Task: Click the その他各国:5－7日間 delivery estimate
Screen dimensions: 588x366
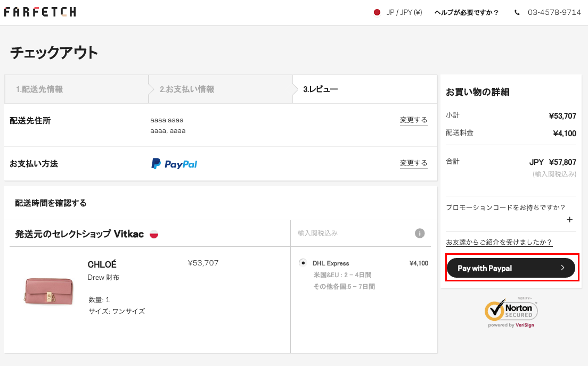Action: point(344,287)
